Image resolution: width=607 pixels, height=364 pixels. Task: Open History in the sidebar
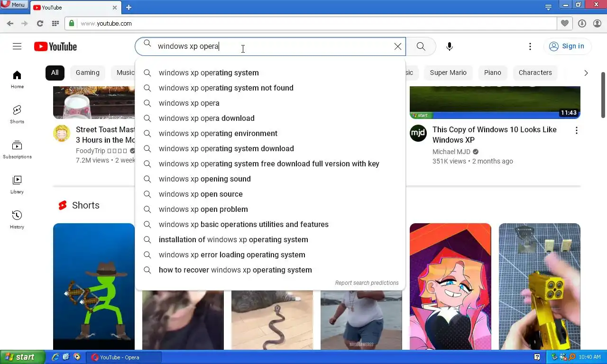click(x=17, y=220)
